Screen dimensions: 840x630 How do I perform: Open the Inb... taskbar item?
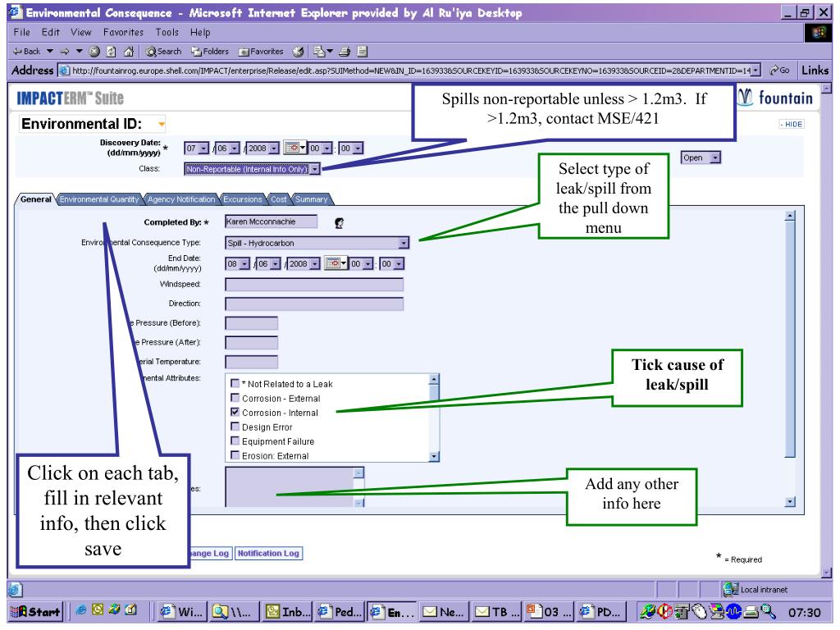point(288,611)
